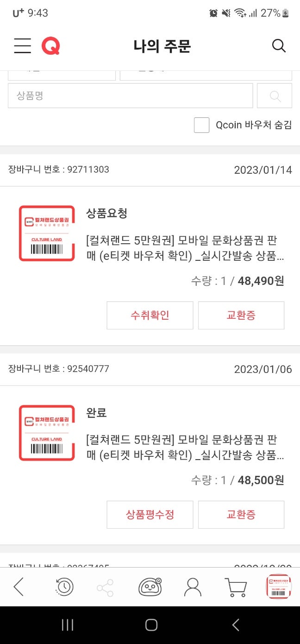Open the 완료 order's Cultureland thumbnail
This screenshot has width=300, height=644.
point(46,432)
